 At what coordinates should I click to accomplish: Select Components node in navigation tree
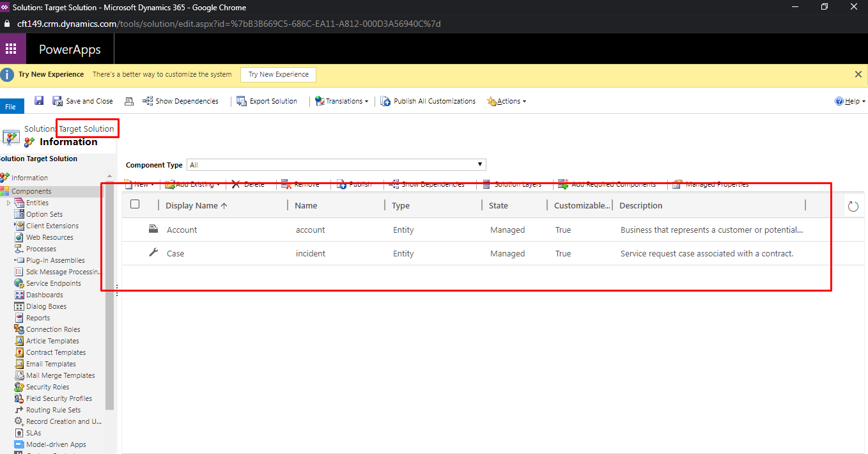pyautogui.click(x=31, y=191)
